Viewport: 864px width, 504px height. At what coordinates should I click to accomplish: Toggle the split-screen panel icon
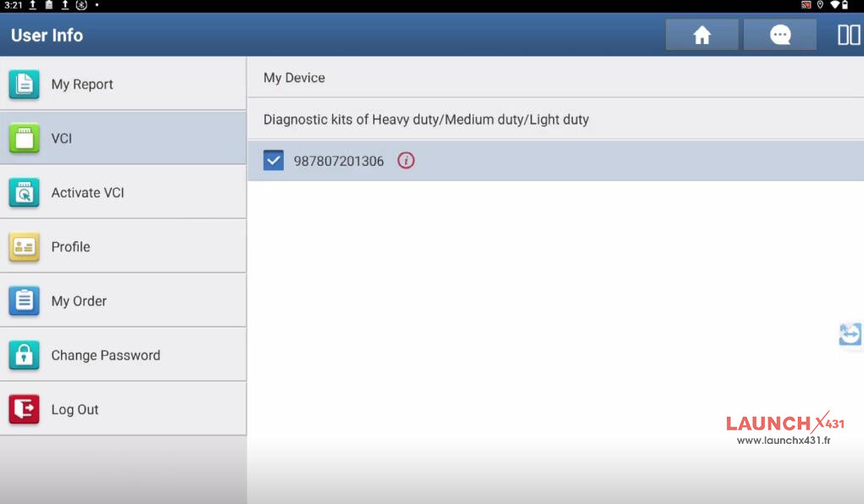point(849,35)
